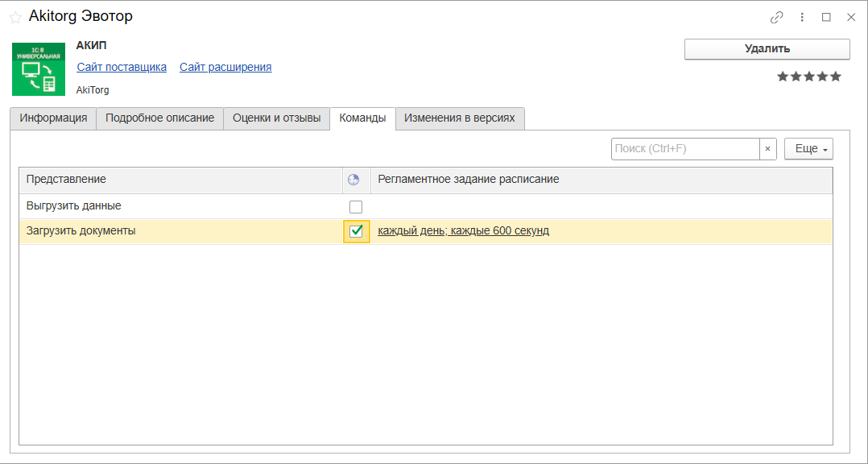Viewport: 868px width, 464px height.
Task: Show the Изменения в версиях tab
Action: click(x=460, y=118)
